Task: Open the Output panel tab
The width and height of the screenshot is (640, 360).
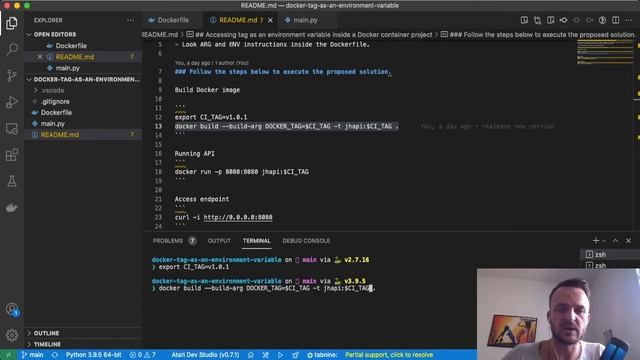Action: click(219, 241)
